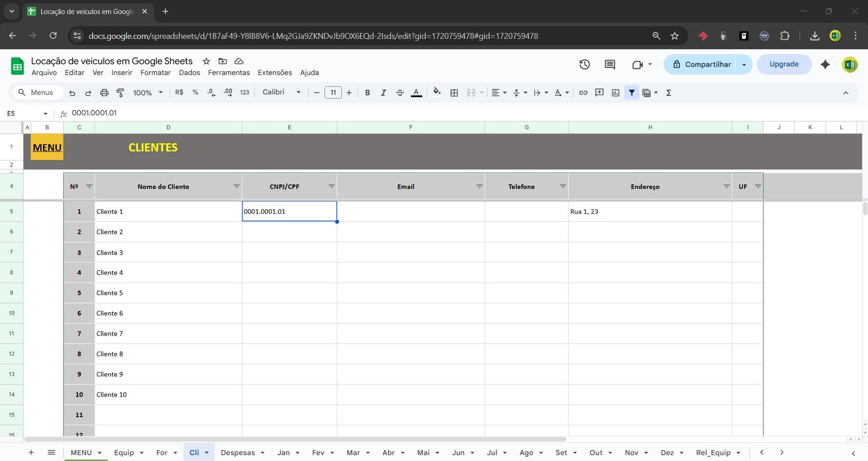This screenshot has width=868, height=461.
Task: Open the borders tool in toolbar
Action: click(x=454, y=93)
